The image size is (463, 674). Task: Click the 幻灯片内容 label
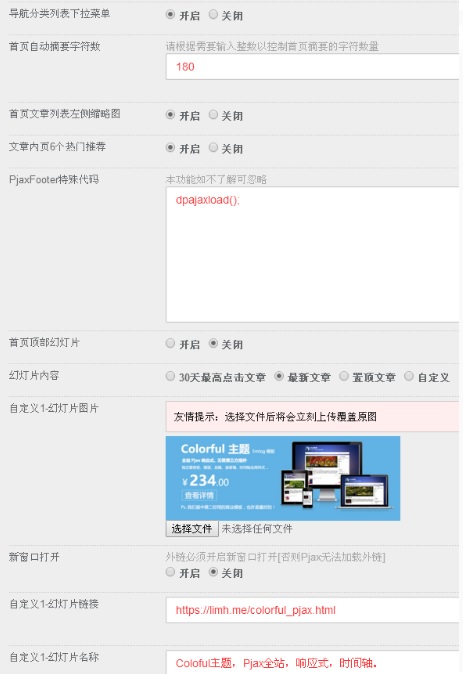34,376
